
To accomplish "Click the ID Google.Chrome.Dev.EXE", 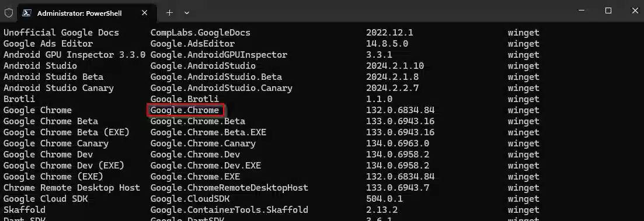I will pyautogui.click(x=206, y=165).
